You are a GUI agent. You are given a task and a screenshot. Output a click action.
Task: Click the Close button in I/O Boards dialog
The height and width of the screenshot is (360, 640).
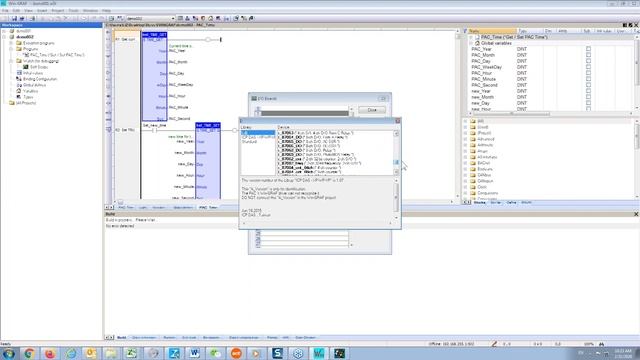[372, 110]
